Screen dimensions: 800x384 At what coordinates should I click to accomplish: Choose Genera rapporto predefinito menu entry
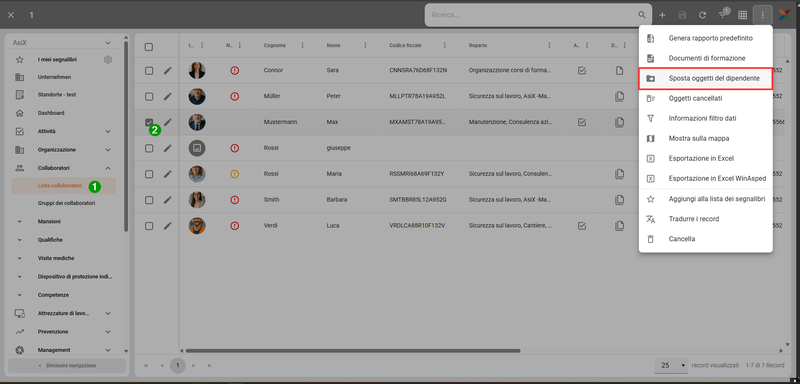[706, 38]
